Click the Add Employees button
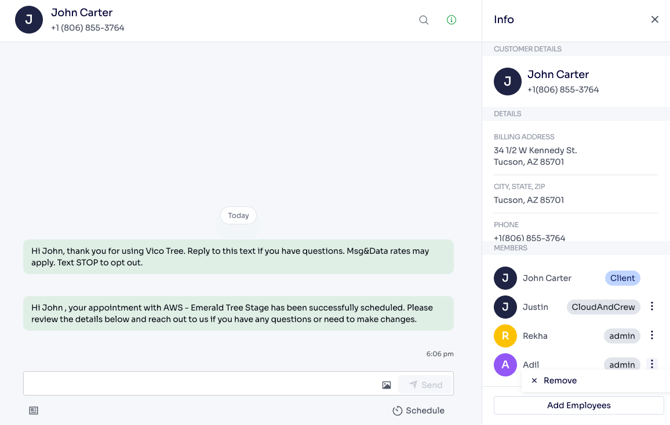The image size is (670, 425). 578,405
